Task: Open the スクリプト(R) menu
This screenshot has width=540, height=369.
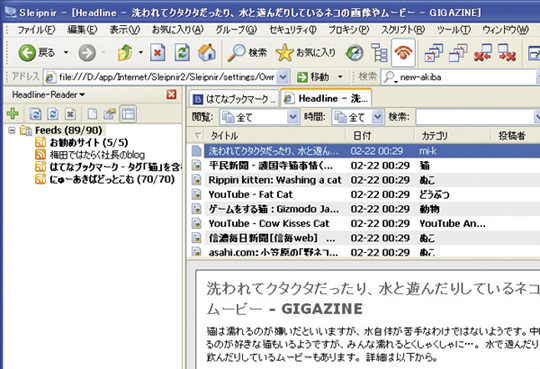Action: pyautogui.click(x=403, y=30)
